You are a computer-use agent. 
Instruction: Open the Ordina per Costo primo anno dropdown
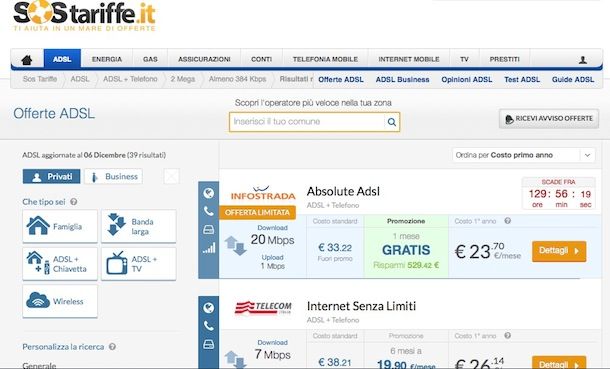(524, 155)
